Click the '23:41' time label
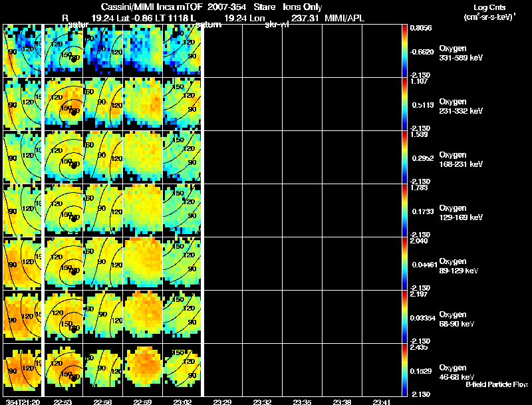The image size is (532, 405). (382, 402)
